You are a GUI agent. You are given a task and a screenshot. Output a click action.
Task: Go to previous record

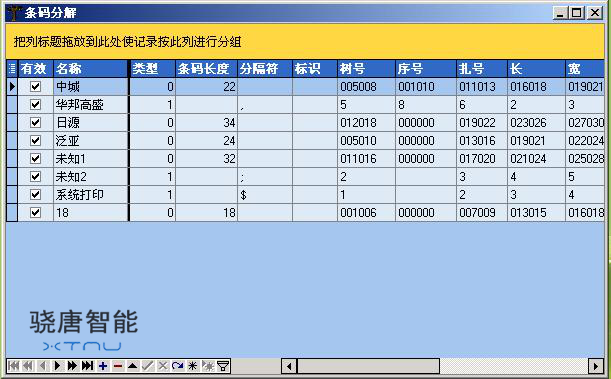43,366
